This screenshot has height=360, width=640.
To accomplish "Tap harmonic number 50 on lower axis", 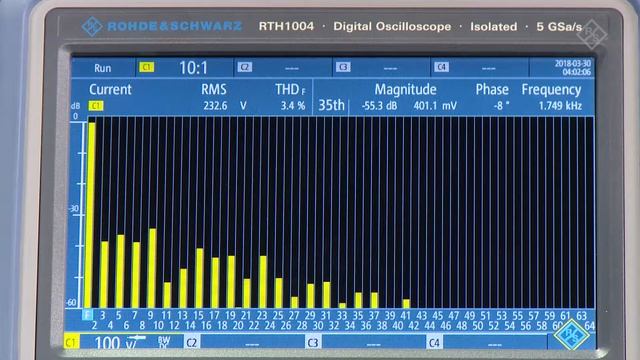I will coord(478,326).
